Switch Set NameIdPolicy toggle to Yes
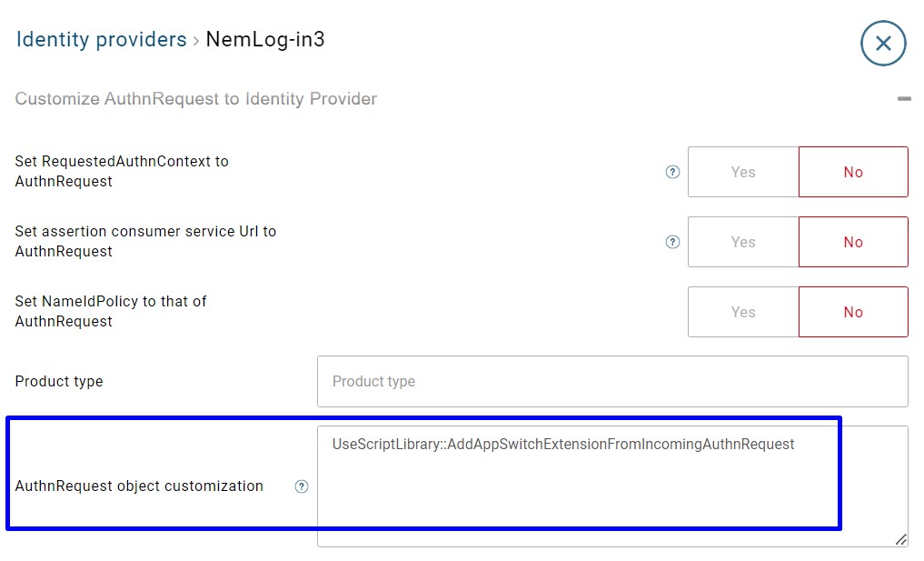This screenshot has height=561, width=924. [x=742, y=311]
